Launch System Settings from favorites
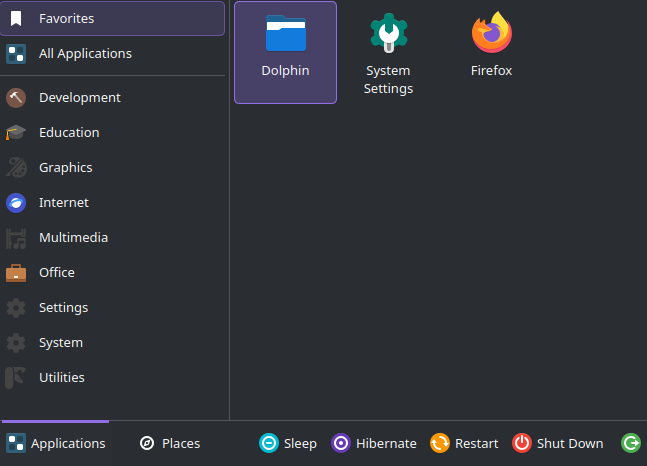 [389, 52]
